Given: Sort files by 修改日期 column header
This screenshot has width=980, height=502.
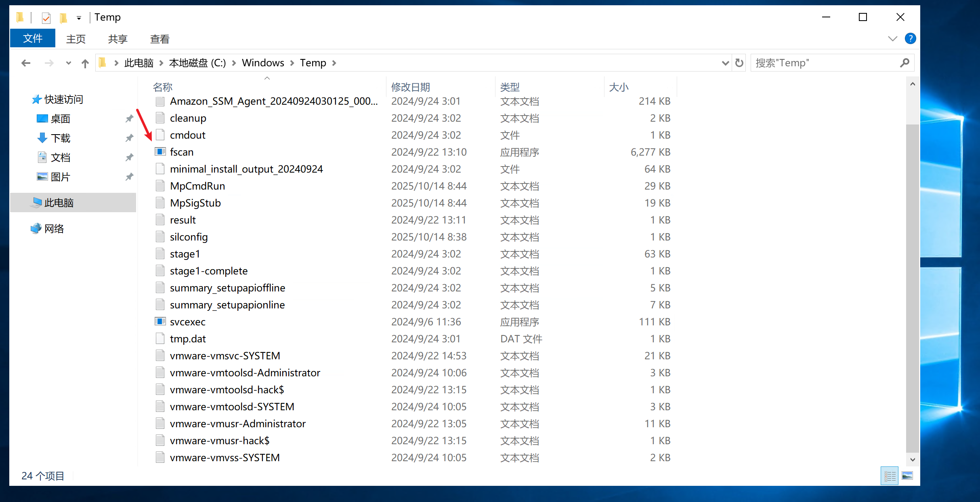Looking at the screenshot, I should (x=410, y=87).
